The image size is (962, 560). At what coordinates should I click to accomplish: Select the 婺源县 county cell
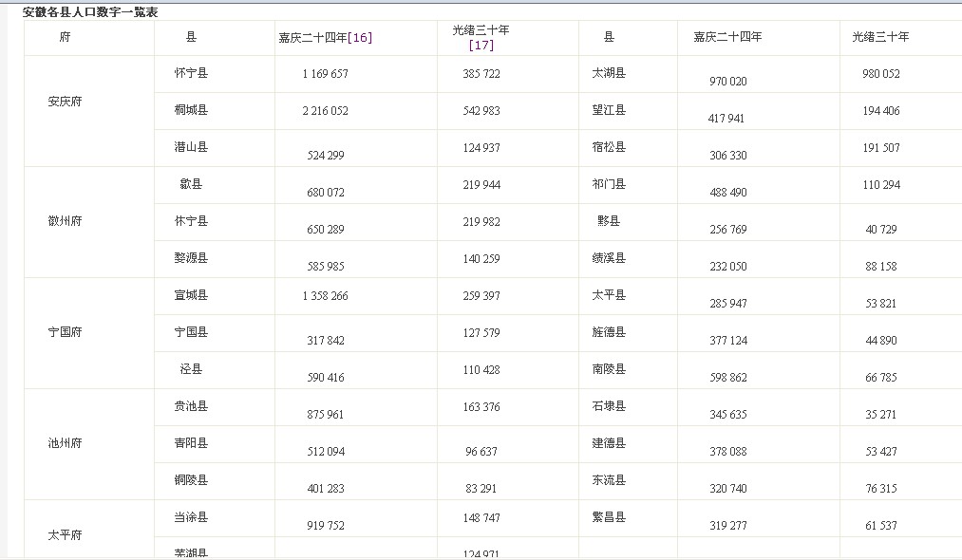pos(191,258)
